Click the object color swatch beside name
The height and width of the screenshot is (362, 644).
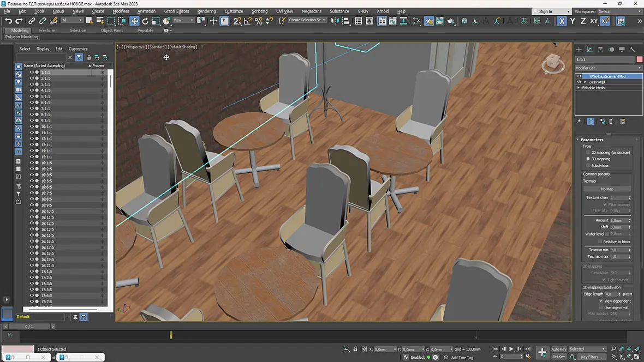coord(639,59)
